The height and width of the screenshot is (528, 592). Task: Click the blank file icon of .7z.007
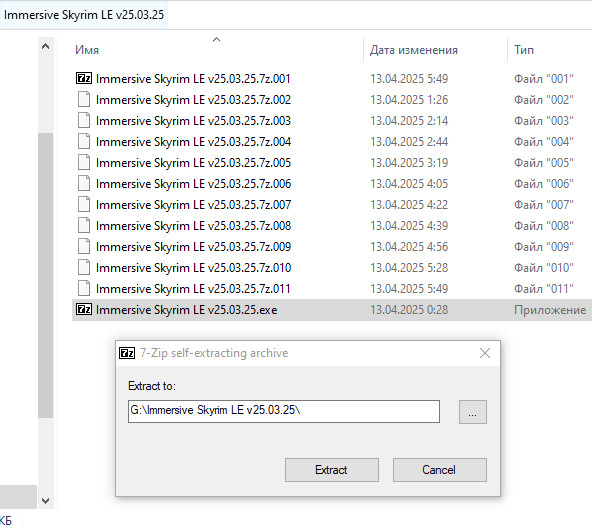pyautogui.click(x=84, y=204)
